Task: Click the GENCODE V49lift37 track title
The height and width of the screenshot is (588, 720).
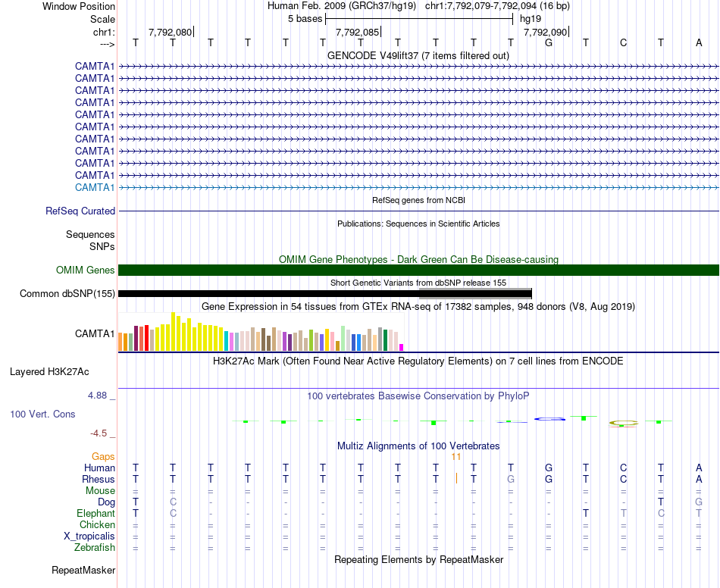Action: (418, 55)
